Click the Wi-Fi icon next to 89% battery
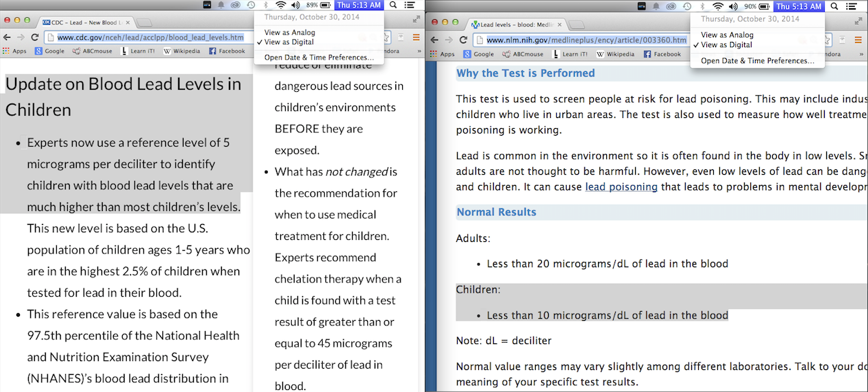The width and height of the screenshot is (868, 392). tap(280, 5)
